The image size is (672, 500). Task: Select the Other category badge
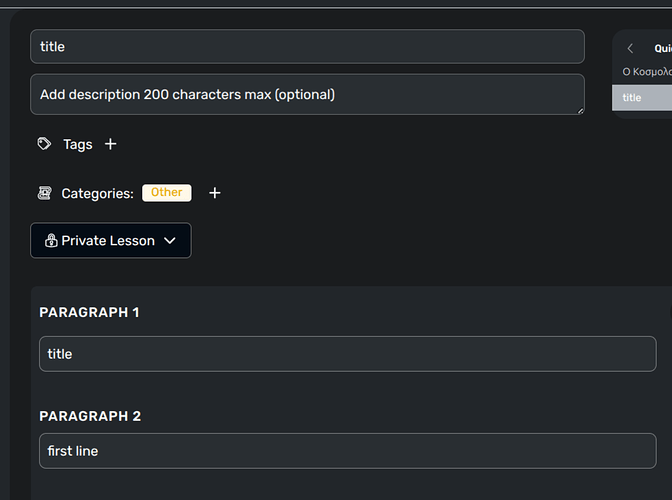167,193
